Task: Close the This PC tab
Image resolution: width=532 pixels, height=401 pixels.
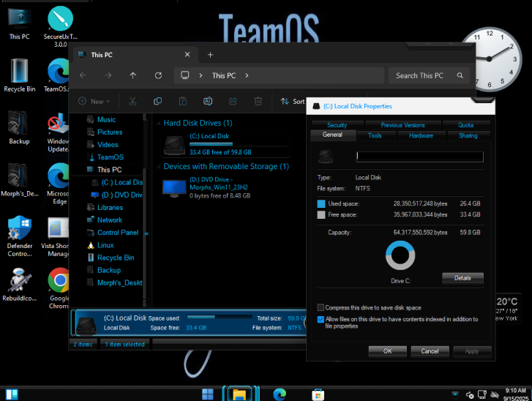Action: pos(187,54)
